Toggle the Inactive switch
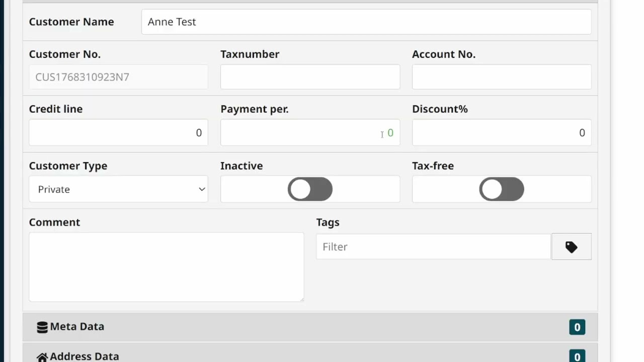This screenshot has width=644, height=362. pos(310,190)
